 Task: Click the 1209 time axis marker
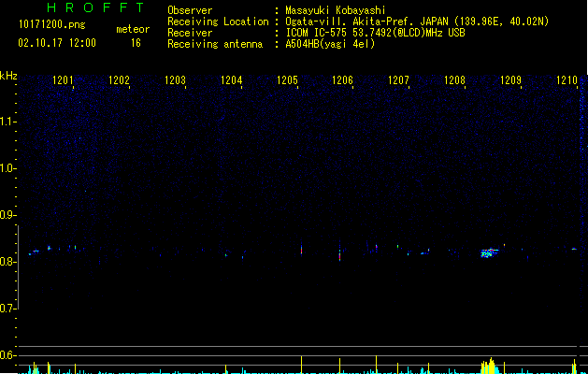pyautogui.click(x=510, y=80)
